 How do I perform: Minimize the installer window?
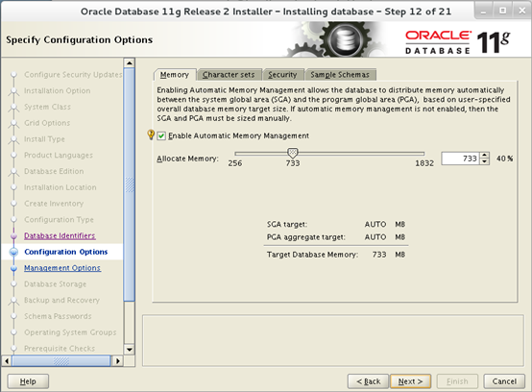point(483,11)
